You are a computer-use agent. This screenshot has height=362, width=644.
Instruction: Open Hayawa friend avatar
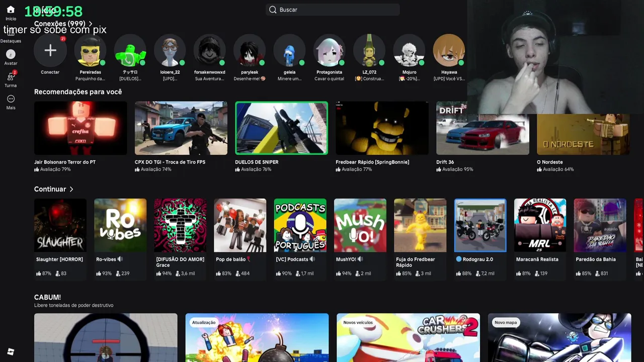(449, 50)
